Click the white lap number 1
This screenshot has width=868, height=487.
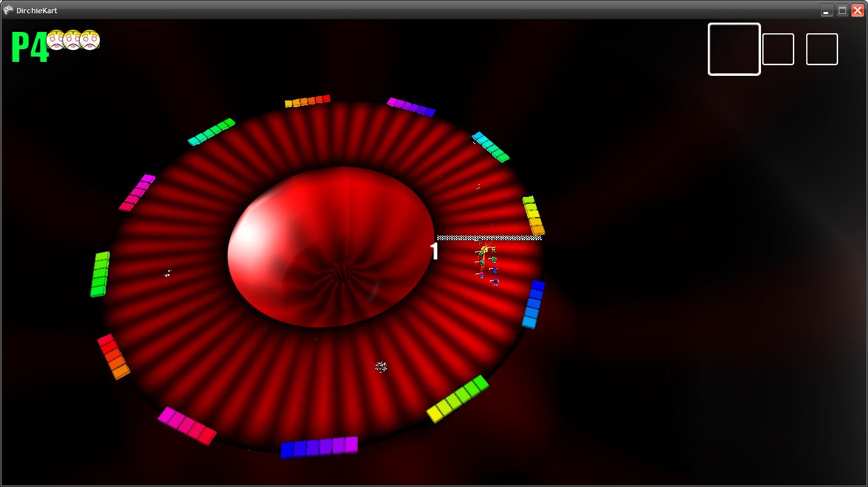click(x=434, y=251)
